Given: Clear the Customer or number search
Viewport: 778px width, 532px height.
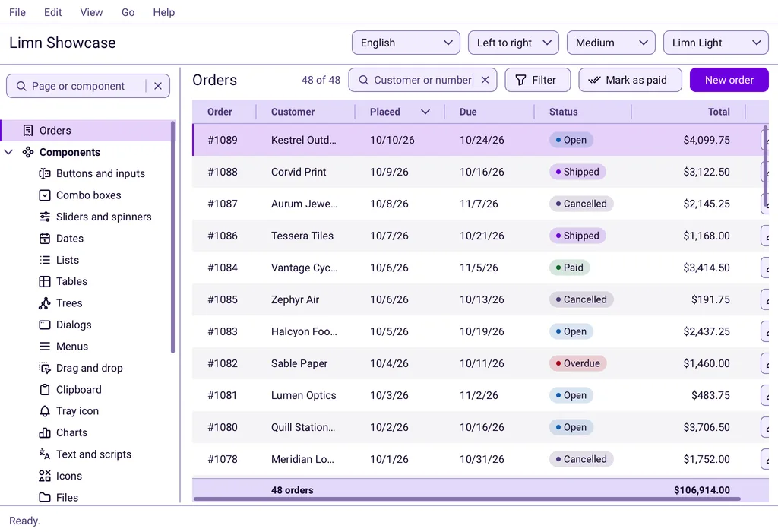Looking at the screenshot, I should (x=485, y=80).
